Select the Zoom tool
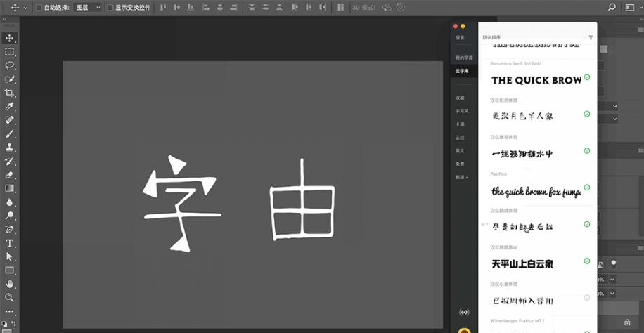The image size is (644, 333). click(x=9, y=297)
